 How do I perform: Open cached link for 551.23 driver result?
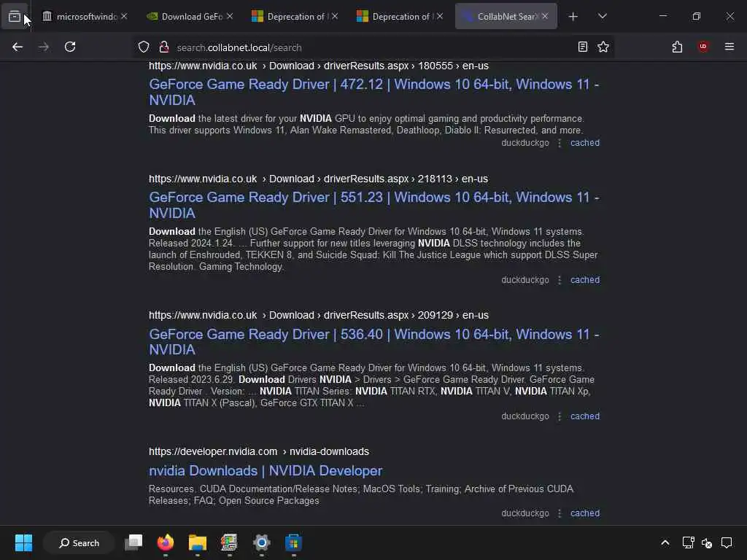tap(585, 279)
